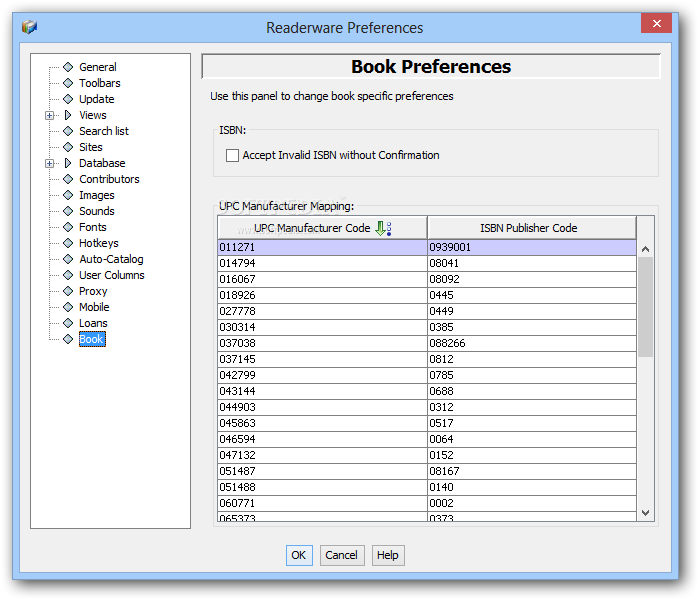
Task: Select Proxy in the preferences tree
Action: click(93, 291)
